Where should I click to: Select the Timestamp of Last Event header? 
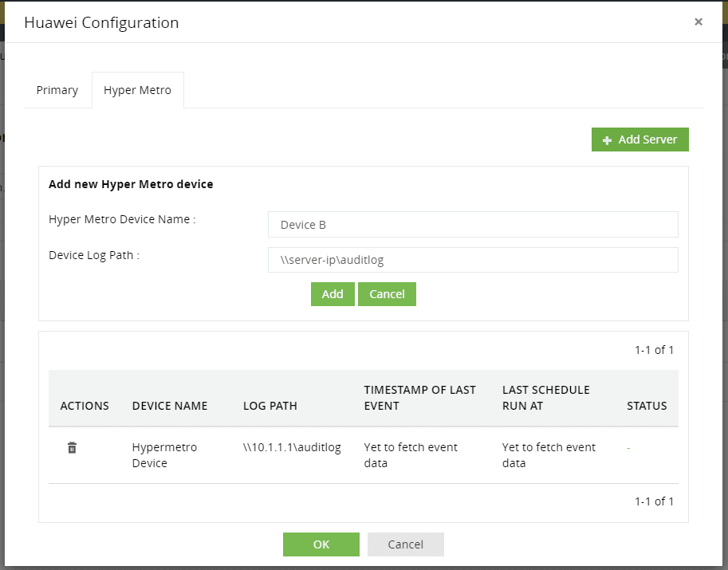tap(419, 398)
